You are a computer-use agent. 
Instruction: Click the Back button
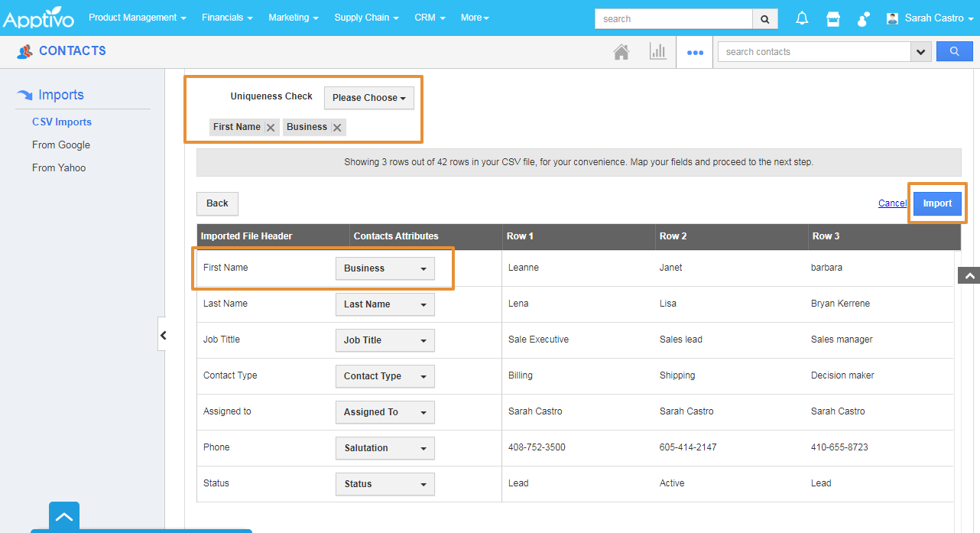(x=217, y=203)
